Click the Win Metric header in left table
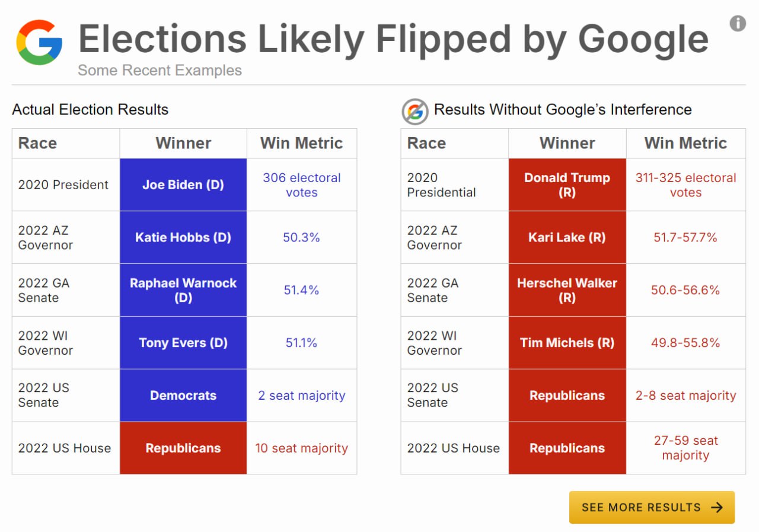The image size is (759, 532). click(302, 144)
